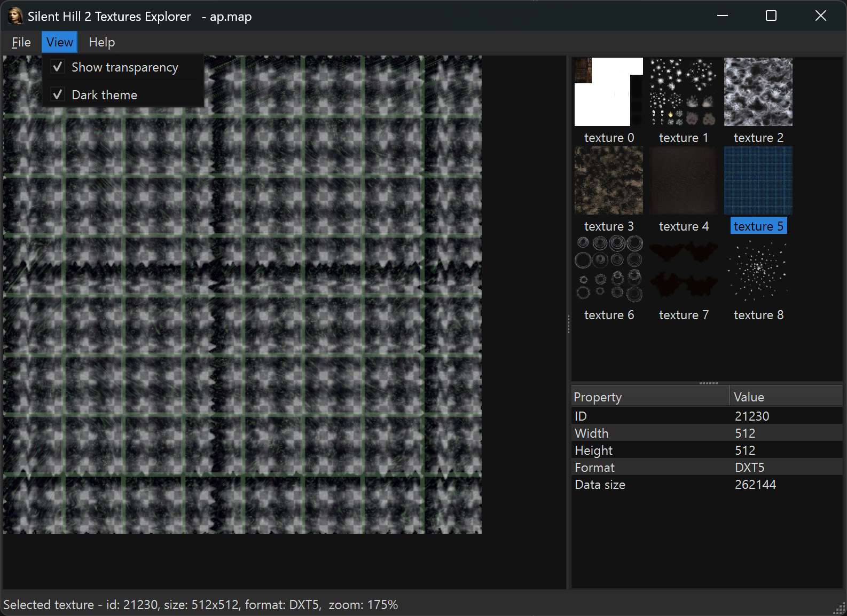Click the highlighted 'texture 5' label
The height and width of the screenshot is (616, 847).
(x=758, y=226)
